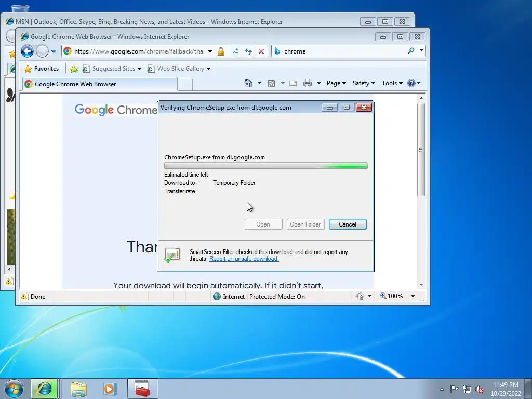Click the security lock icon
The width and height of the screenshot is (532, 399).
pyautogui.click(x=221, y=51)
